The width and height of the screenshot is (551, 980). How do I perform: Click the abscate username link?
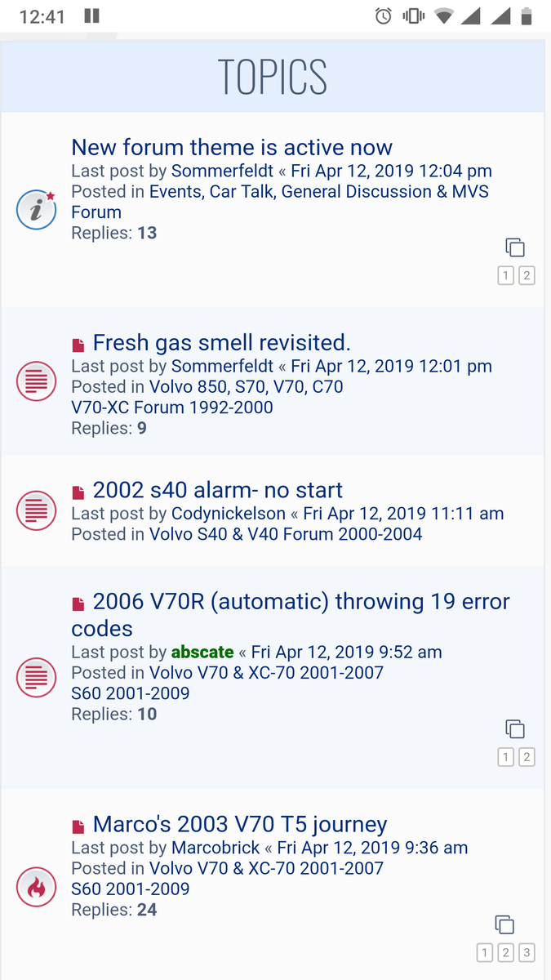pos(202,652)
